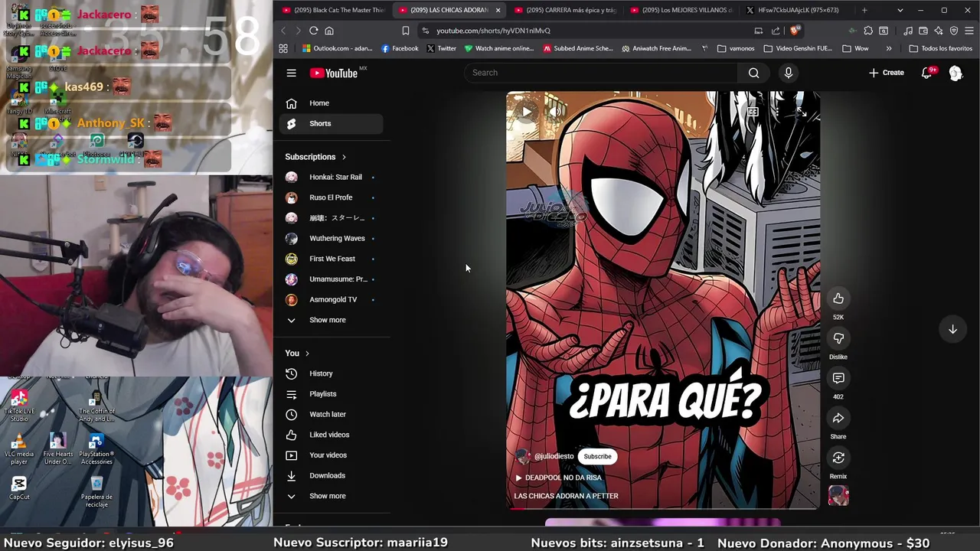
Task: Share this Short
Action: pos(838,418)
